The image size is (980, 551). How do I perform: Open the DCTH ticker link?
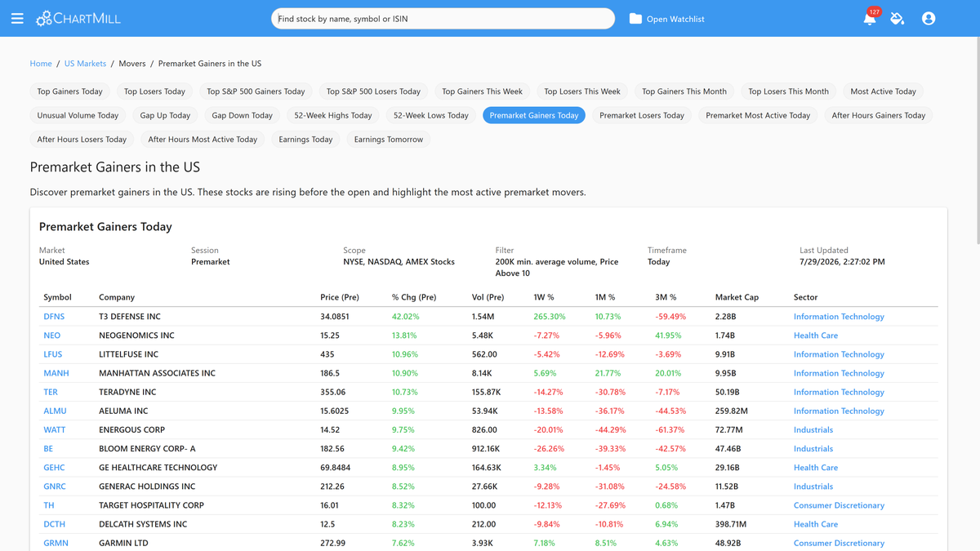point(54,524)
